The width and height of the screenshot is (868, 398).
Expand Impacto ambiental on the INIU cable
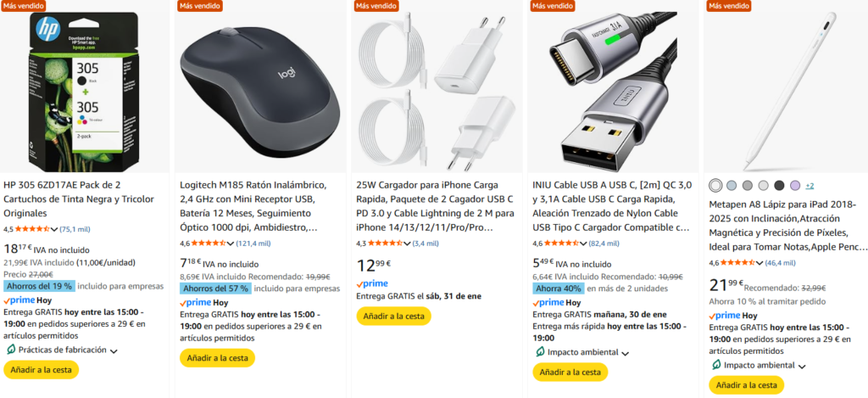(x=624, y=352)
